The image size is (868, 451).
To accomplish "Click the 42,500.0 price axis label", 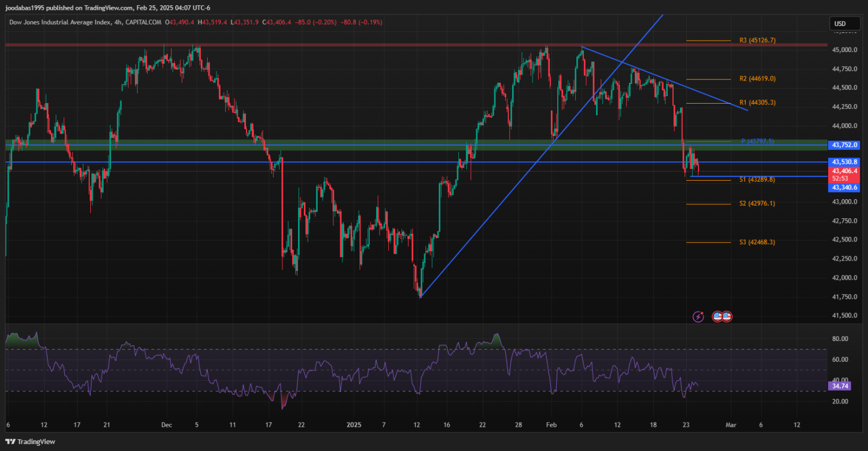I will click(845, 240).
